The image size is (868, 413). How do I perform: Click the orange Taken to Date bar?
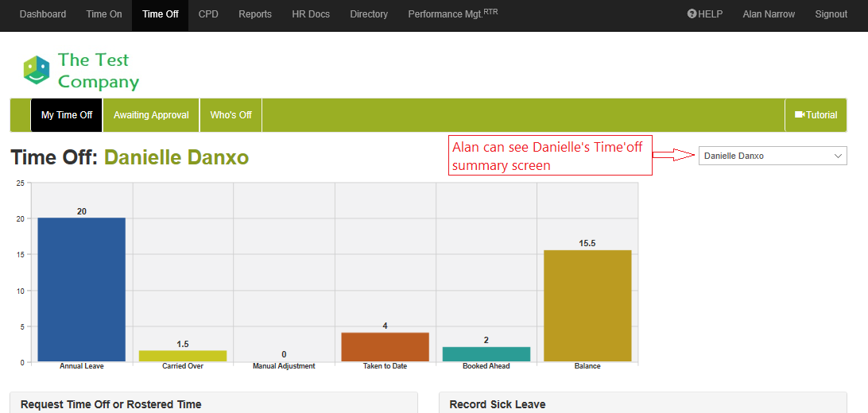pos(385,347)
